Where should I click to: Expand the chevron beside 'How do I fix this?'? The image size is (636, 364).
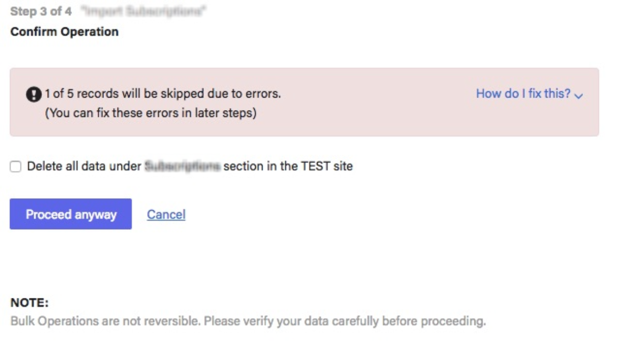tap(579, 96)
